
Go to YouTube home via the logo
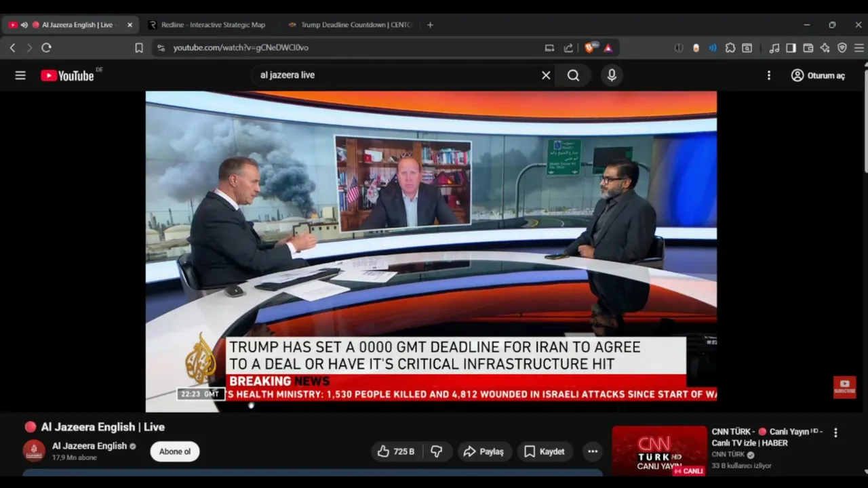point(67,75)
